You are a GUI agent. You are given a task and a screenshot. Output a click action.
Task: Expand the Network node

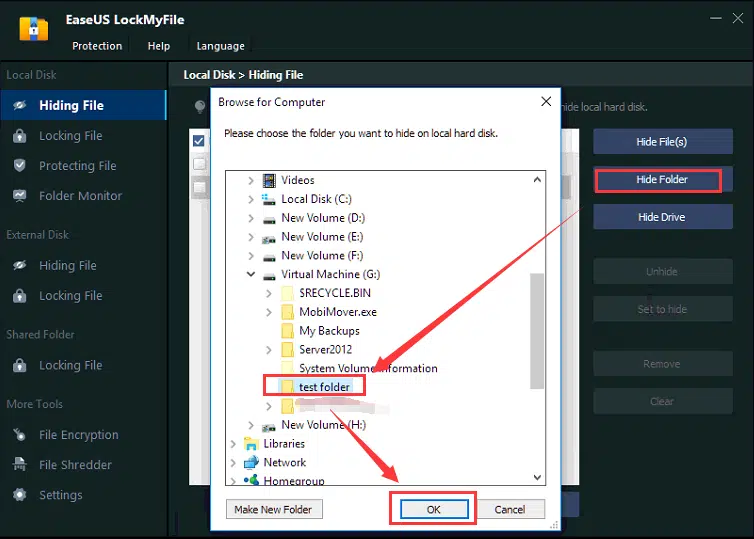233,463
